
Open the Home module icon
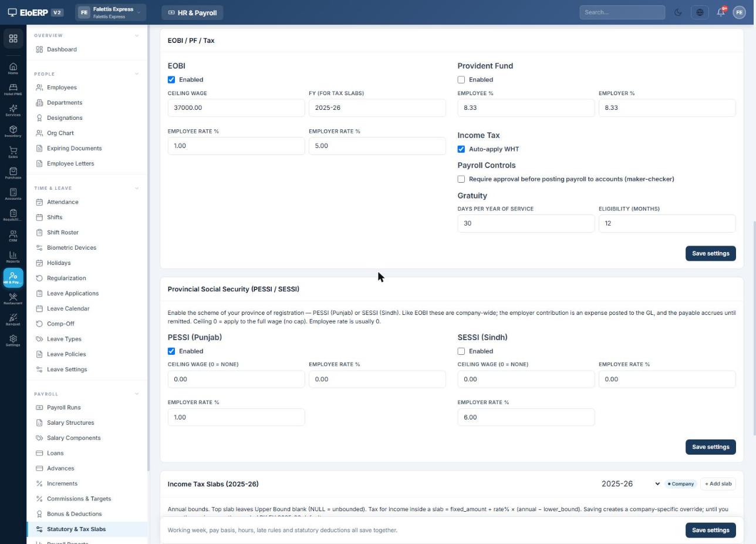(x=13, y=69)
